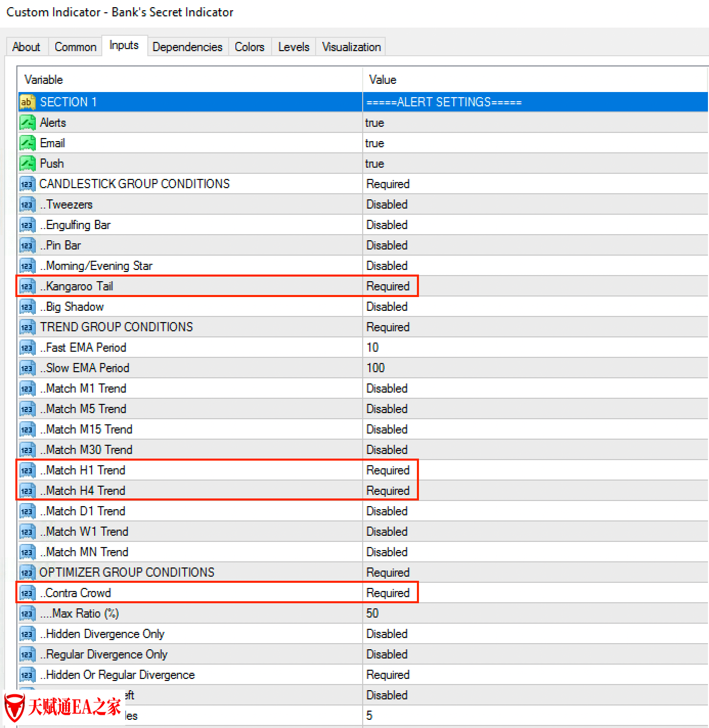
Task: Click the icon next to Contra Crowd
Action: point(27,593)
